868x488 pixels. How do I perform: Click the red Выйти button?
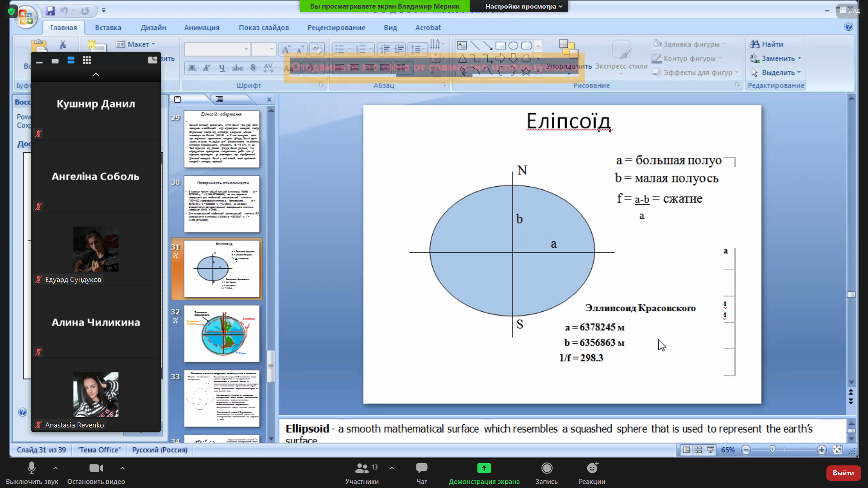pos(843,473)
